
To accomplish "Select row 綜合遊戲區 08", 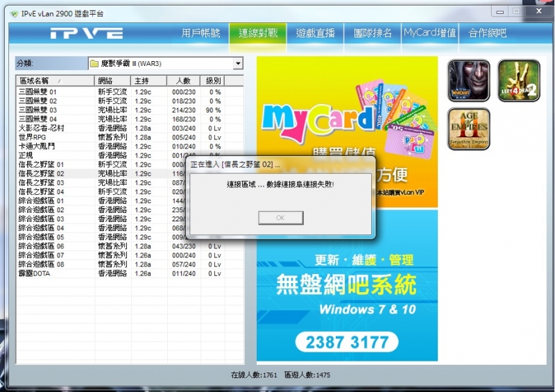I will [x=130, y=264].
